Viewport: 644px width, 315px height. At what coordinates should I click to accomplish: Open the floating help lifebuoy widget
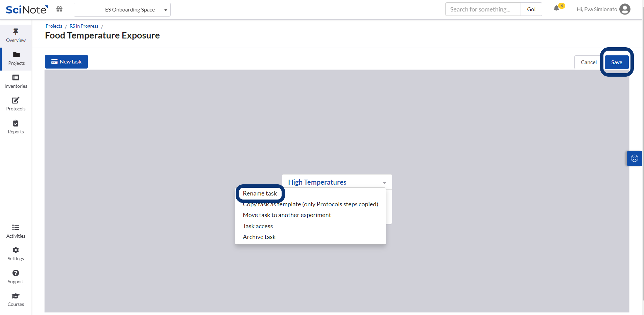(634, 158)
